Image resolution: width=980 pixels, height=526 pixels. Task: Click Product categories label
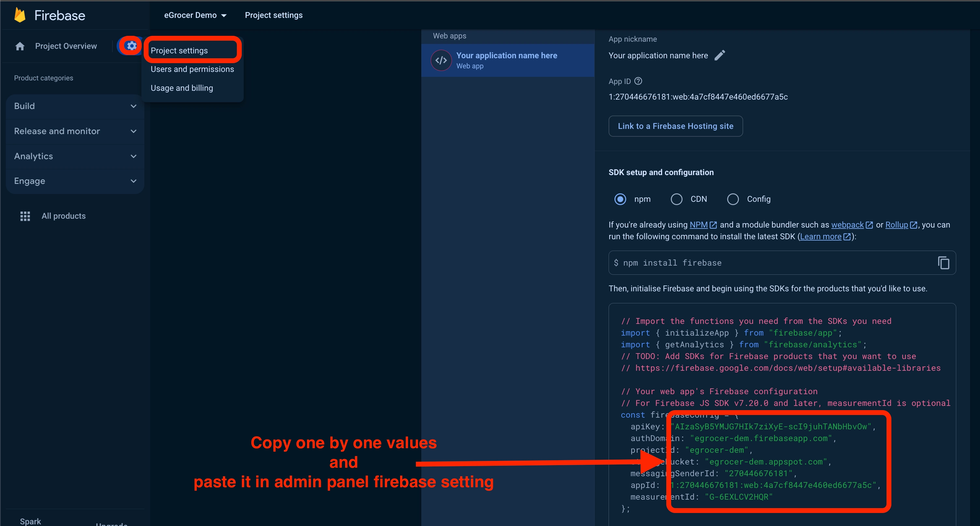(x=43, y=78)
